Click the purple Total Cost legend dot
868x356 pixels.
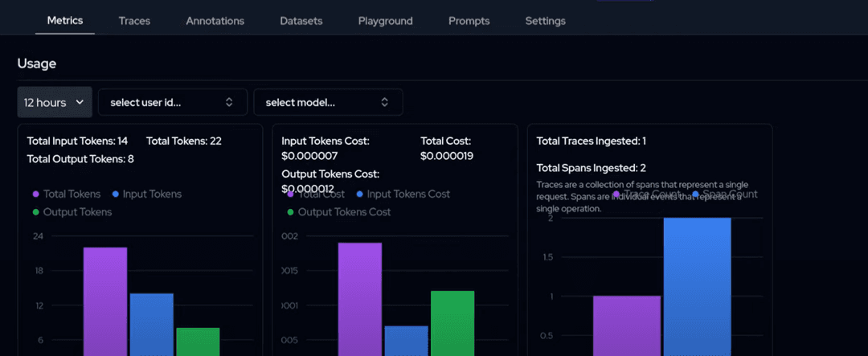[x=290, y=194]
